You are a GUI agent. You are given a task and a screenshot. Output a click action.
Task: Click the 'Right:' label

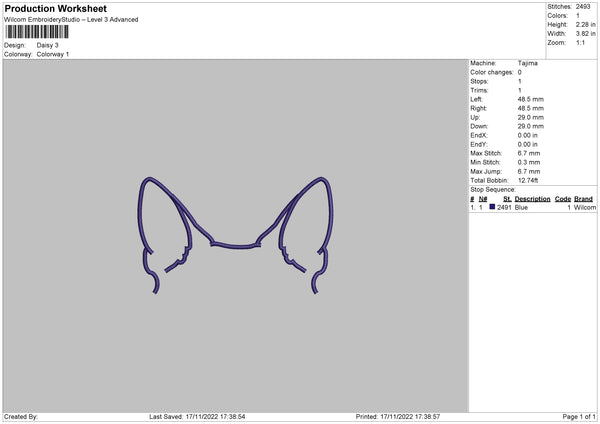pyautogui.click(x=478, y=108)
